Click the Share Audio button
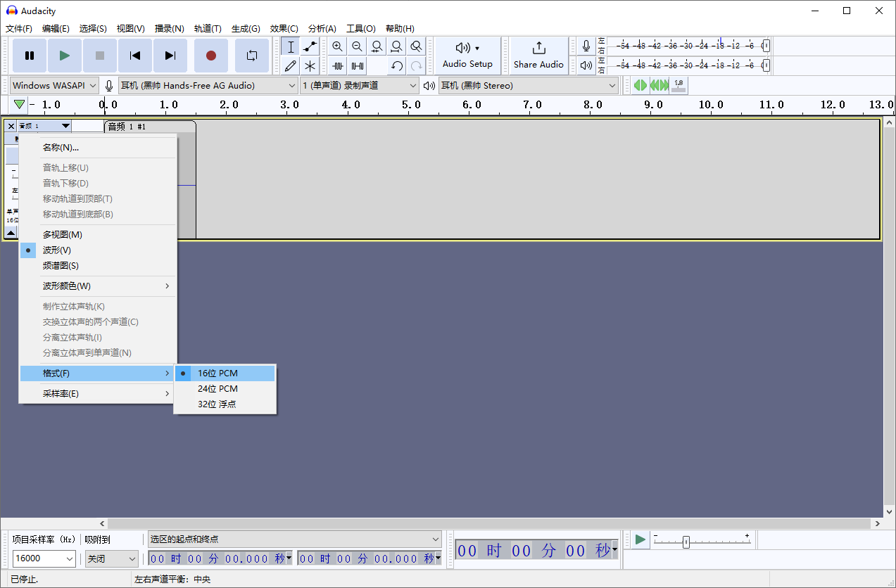This screenshot has height=588, width=896. 538,56
